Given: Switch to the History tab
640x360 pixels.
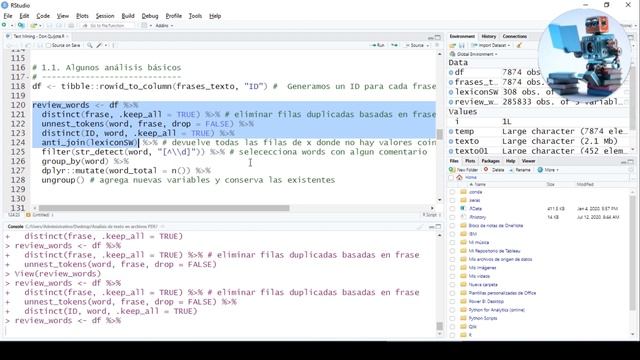Looking at the screenshot, I should pyautogui.click(x=489, y=36).
